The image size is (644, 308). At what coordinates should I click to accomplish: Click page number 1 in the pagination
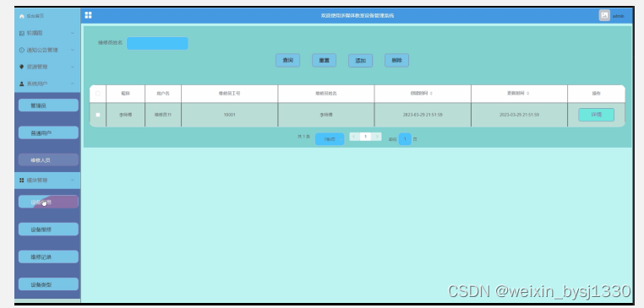tap(365, 137)
